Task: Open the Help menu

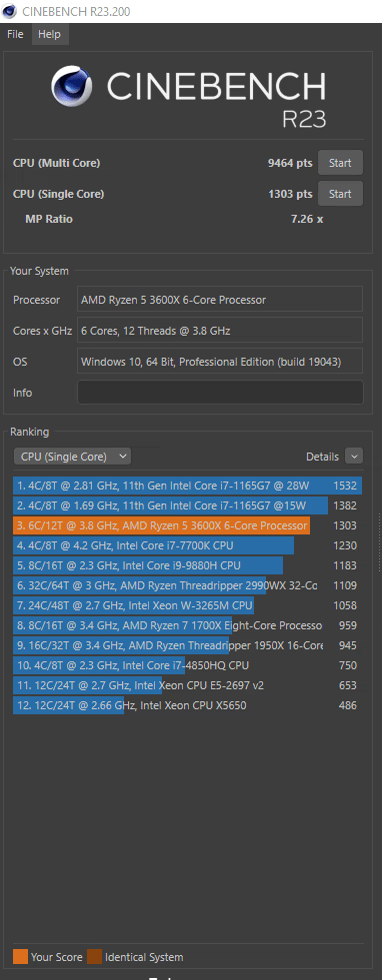Action: tap(49, 34)
